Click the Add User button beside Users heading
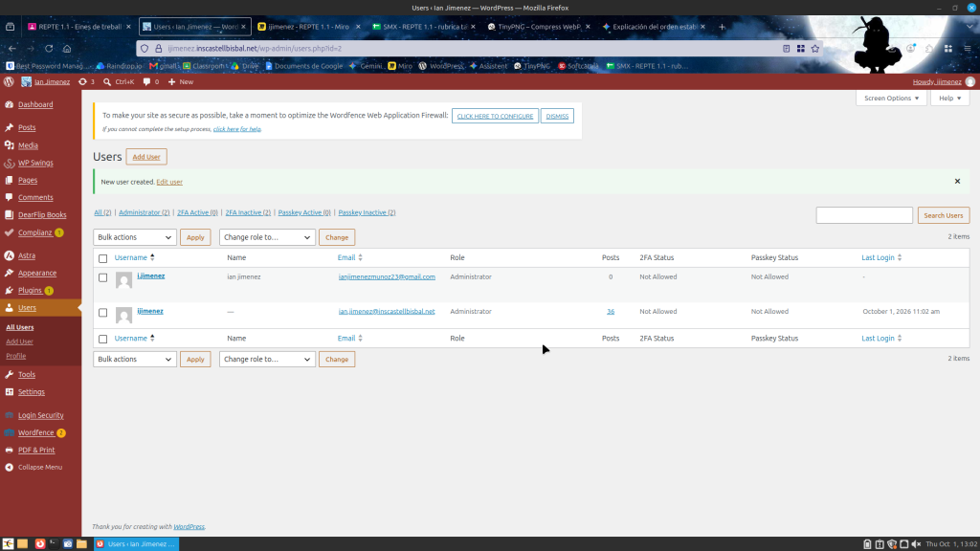980x551 pixels. 146,157
